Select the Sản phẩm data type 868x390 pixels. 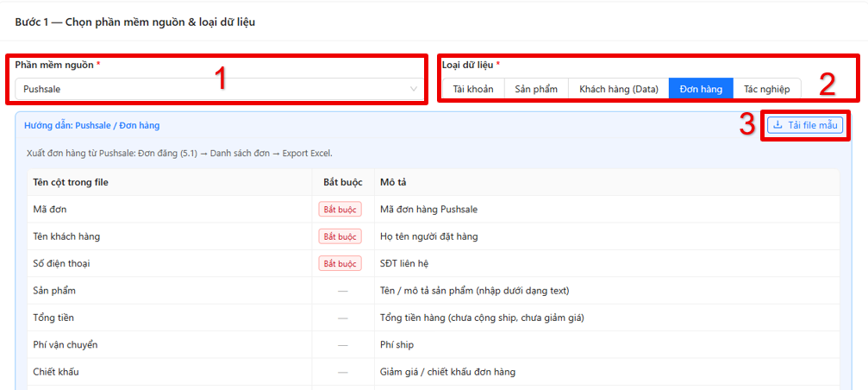coord(536,89)
